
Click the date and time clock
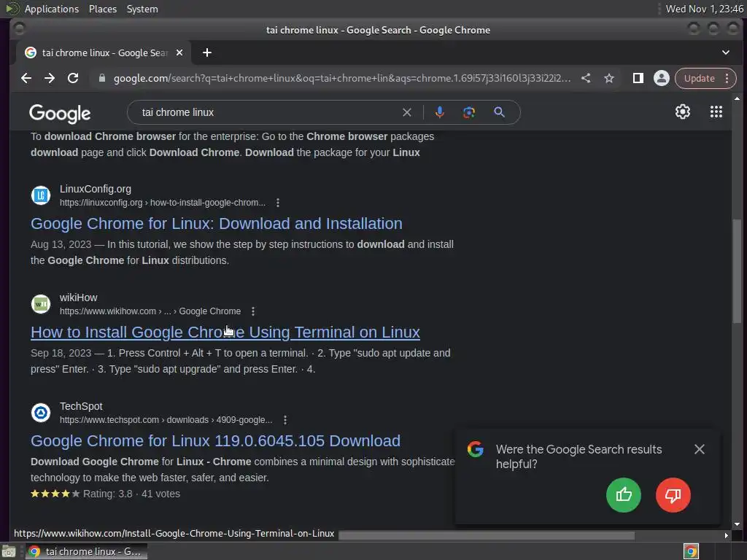[704, 9]
